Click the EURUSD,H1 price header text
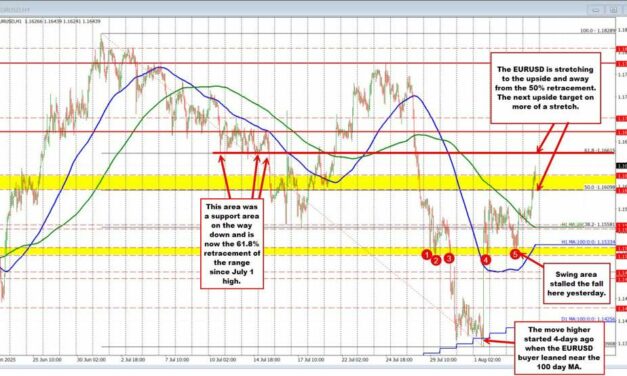 [50, 21]
